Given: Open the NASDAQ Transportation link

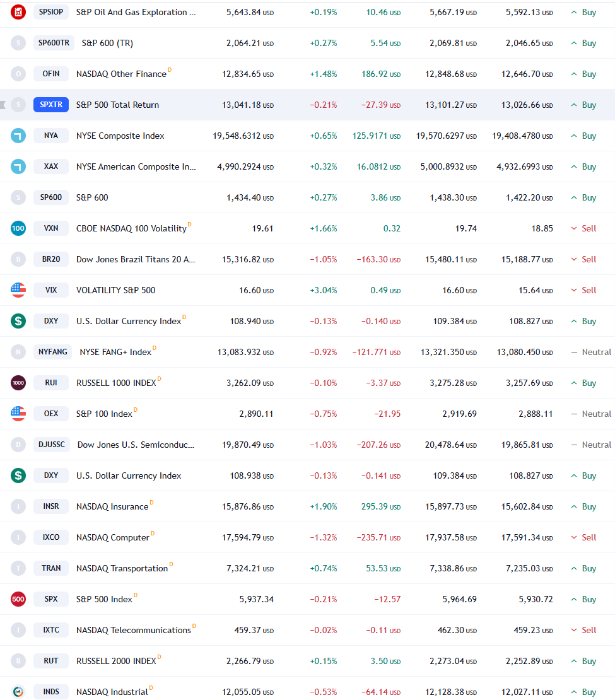Looking at the screenshot, I should [122, 568].
